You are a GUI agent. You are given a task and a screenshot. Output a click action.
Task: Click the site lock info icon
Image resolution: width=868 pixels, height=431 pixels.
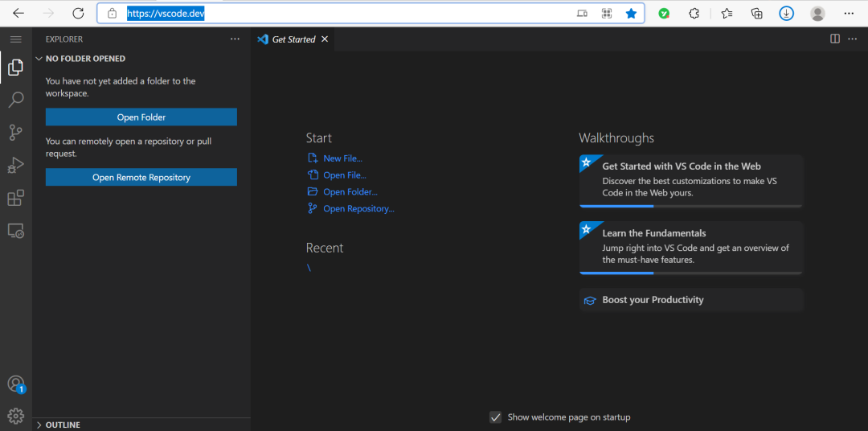(x=113, y=14)
